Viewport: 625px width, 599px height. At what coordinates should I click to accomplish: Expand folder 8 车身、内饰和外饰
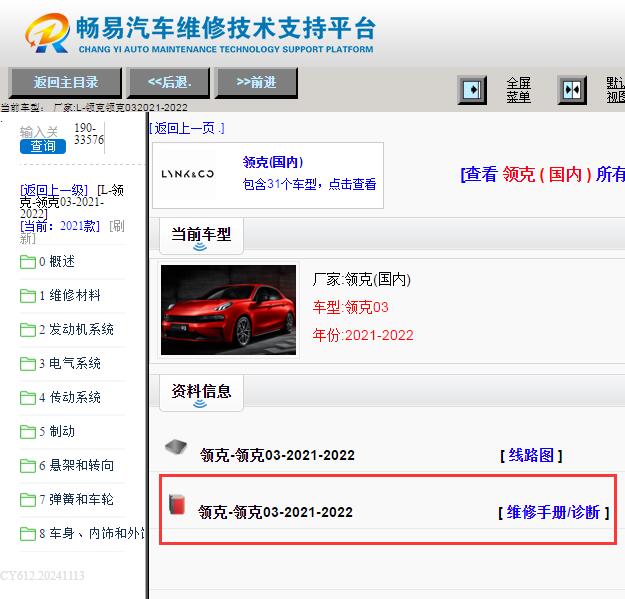pos(92,533)
